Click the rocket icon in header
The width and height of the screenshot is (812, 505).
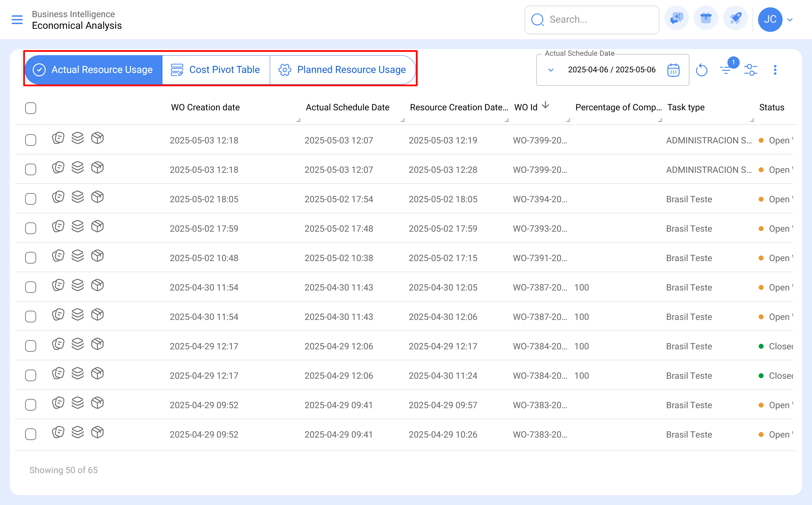[x=735, y=19]
